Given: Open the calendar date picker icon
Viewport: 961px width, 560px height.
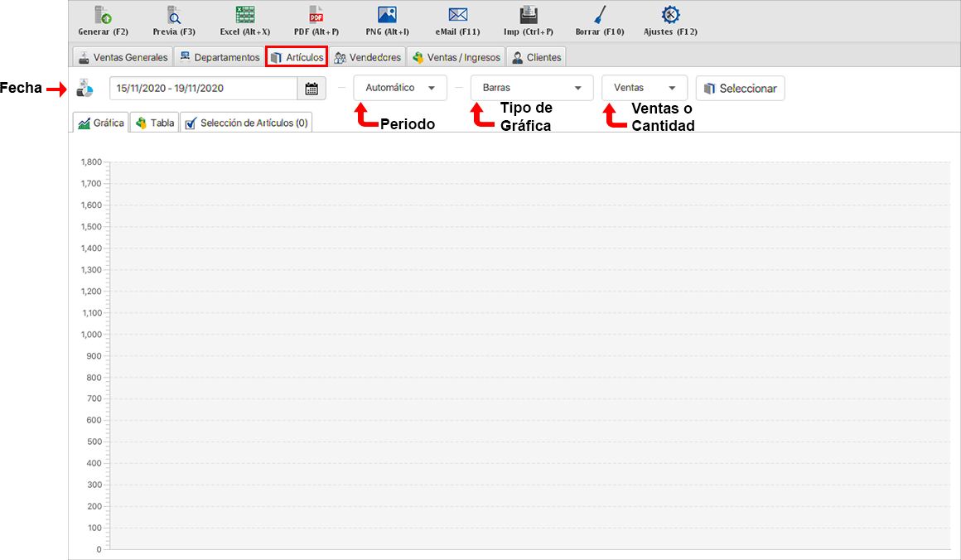Looking at the screenshot, I should click(x=311, y=89).
